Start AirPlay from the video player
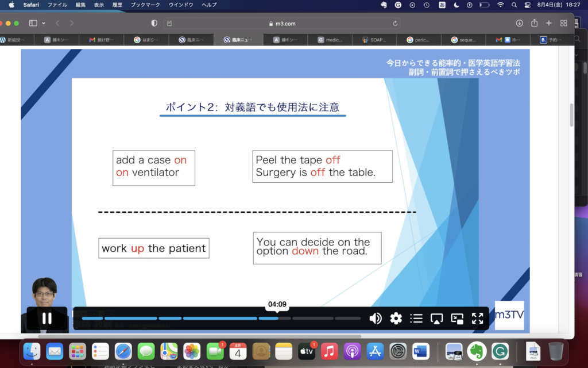This screenshot has height=368, width=588. [437, 318]
